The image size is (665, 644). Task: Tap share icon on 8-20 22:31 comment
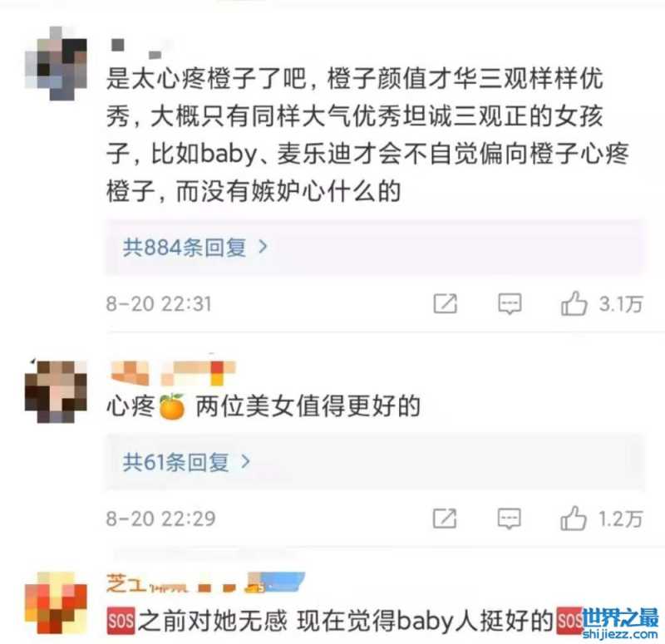[446, 303]
